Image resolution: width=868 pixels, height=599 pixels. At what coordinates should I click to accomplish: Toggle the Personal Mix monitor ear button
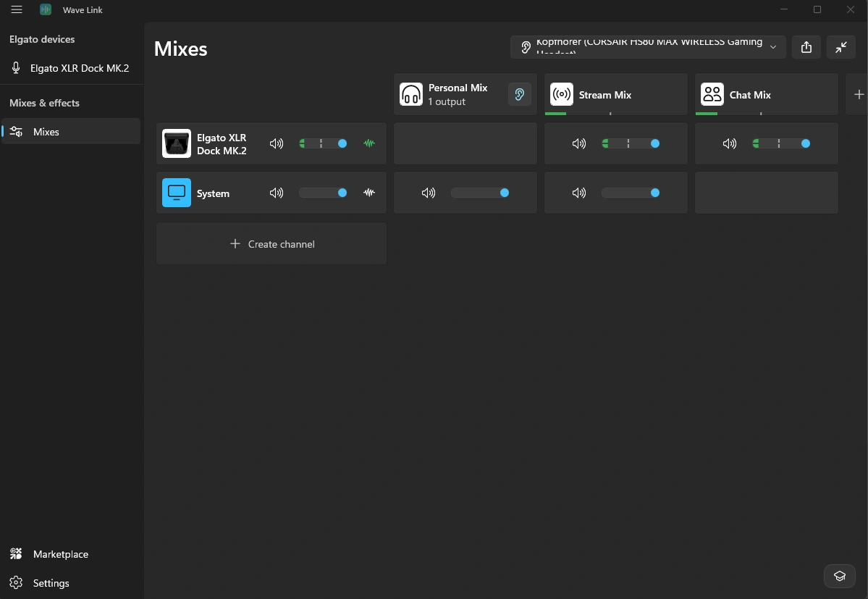point(519,95)
